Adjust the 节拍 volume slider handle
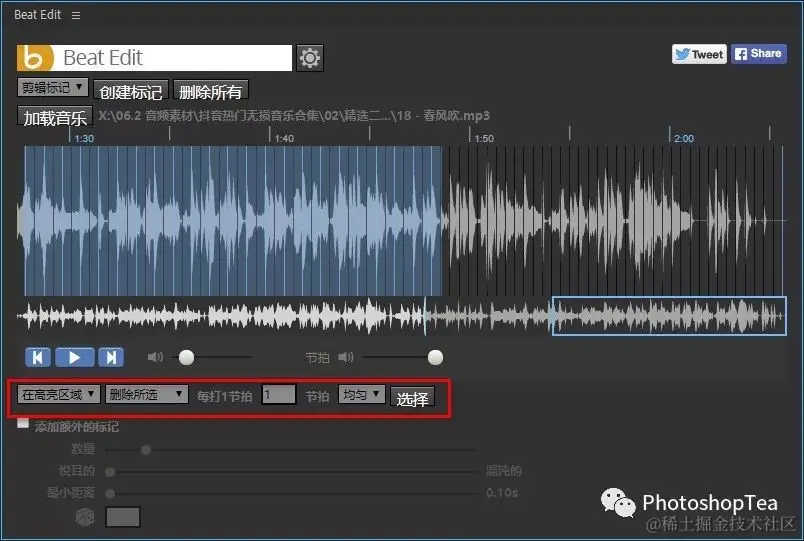The height and width of the screenshot is (541, 804). (435, 357)
